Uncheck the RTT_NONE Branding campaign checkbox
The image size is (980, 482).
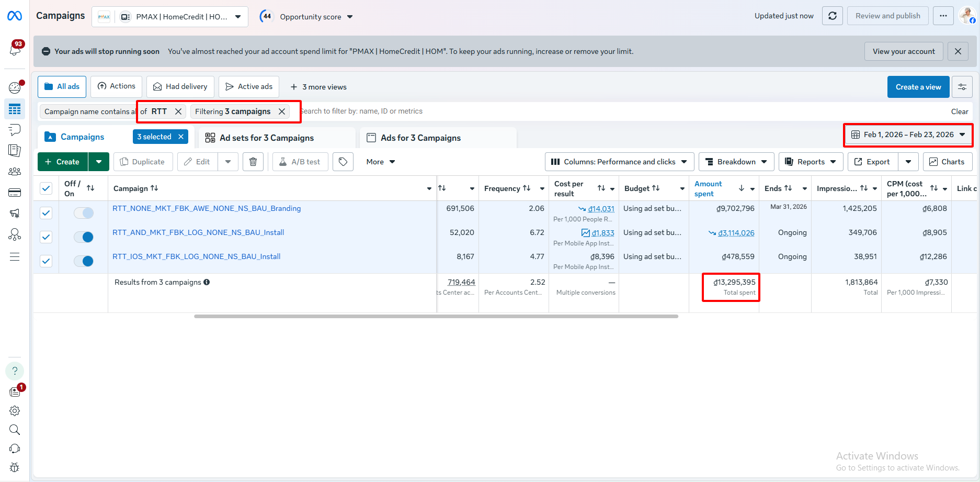click(x=46, y=213)
